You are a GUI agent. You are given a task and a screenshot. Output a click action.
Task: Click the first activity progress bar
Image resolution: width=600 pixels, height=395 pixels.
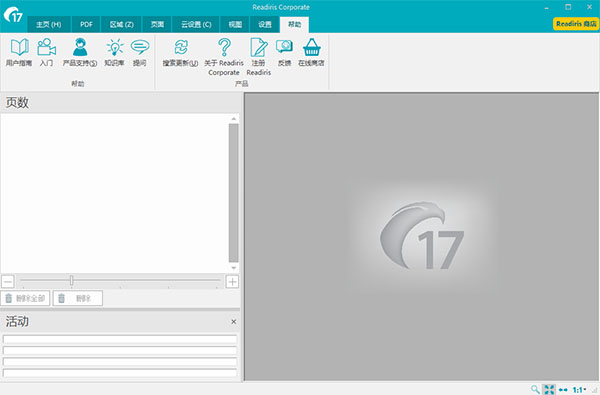[x=120, y=339]
